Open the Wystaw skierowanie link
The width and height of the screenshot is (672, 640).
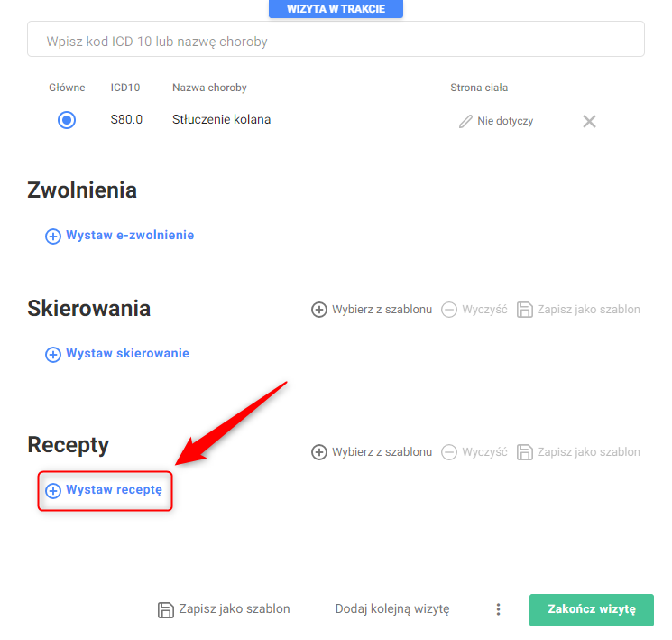tap(127, 354)
